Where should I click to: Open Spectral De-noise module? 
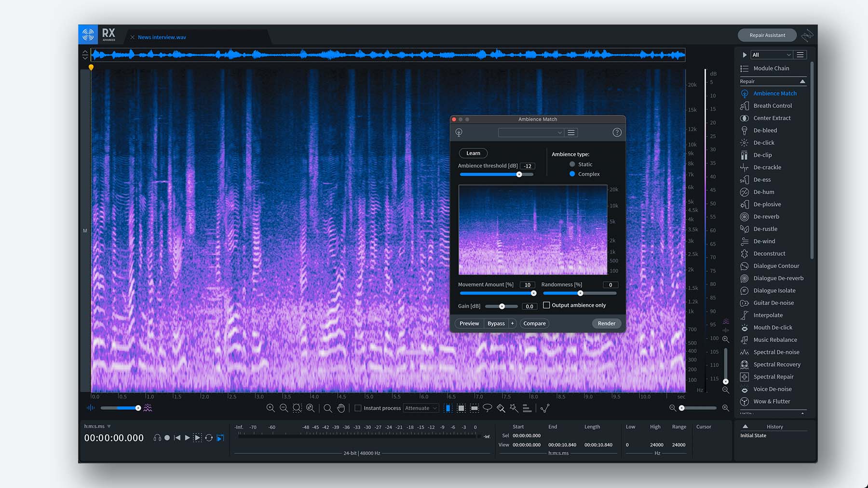click(x=776, y=352)
